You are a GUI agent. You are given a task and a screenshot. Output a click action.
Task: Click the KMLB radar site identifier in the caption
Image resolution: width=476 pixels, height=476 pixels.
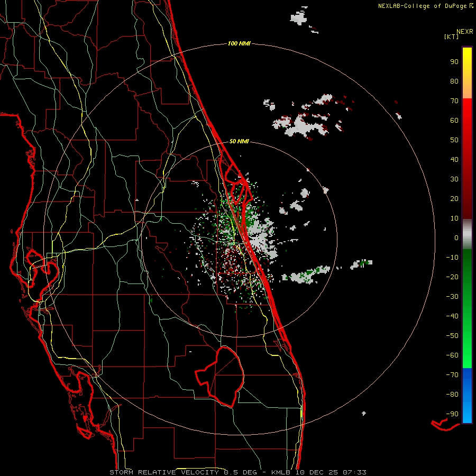pyautogui.click(x=281, y=472)
